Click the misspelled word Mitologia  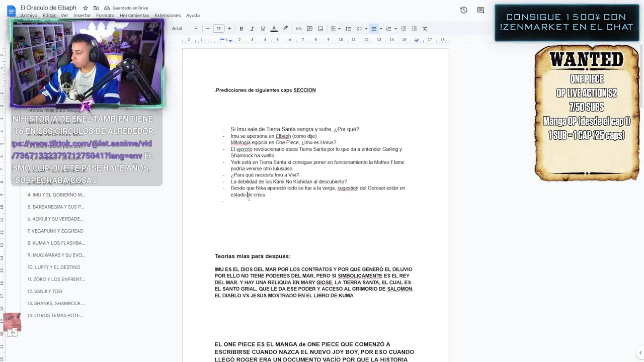coord(240,142)
